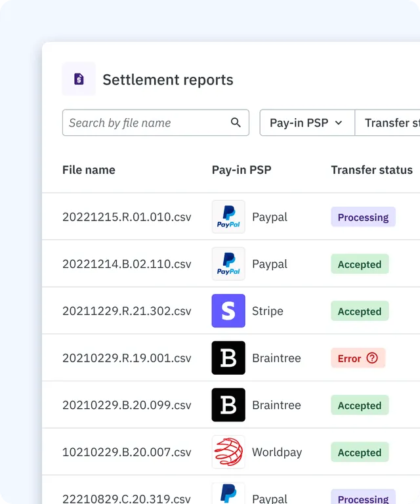
Task: Open file 20210229.B.20.099.csv
Action: point(127,405)
